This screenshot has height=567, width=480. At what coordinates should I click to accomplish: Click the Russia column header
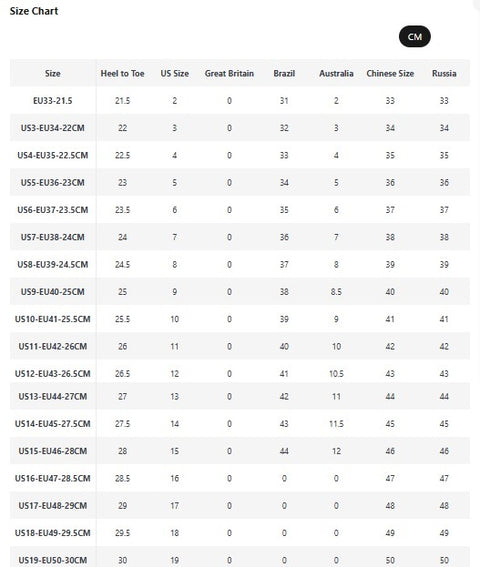[444, 73]
